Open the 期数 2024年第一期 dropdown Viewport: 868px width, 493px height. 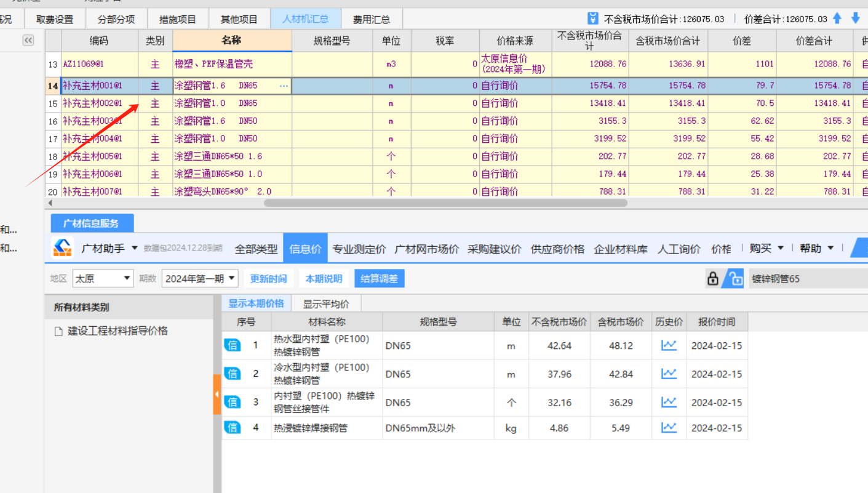click(x=200, y=279)
